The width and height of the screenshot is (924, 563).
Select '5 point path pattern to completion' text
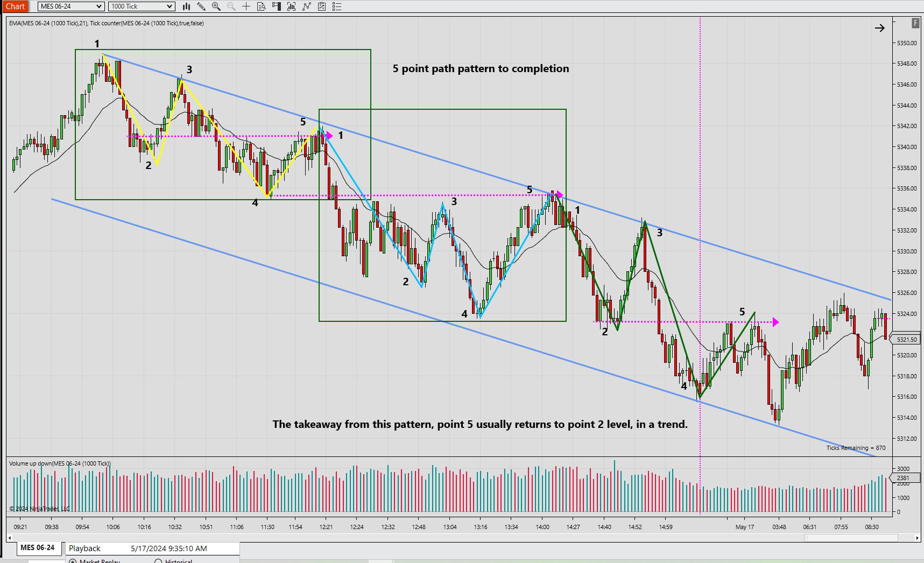coord(481,68)
